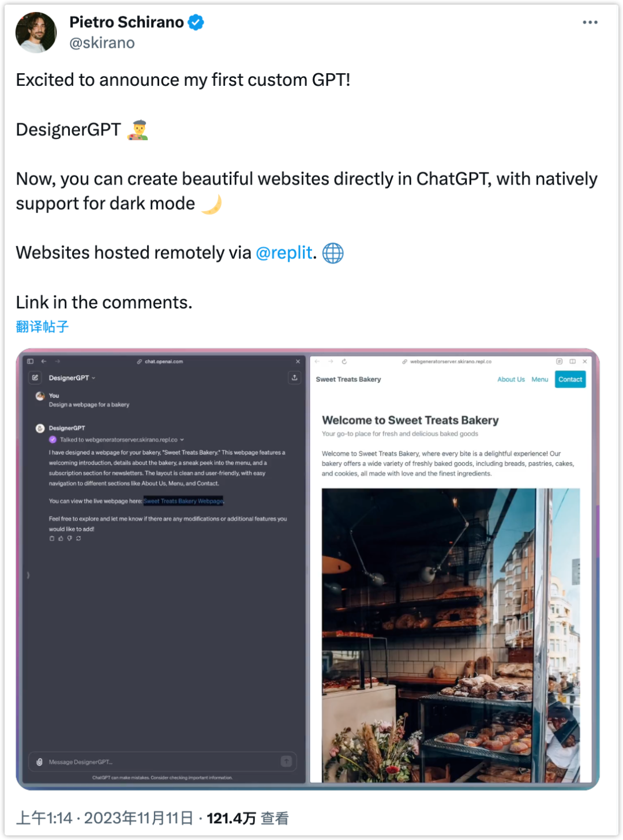Open the @replit mention link
The height and width of the screenshot is (840, 623).
point(284,253)
